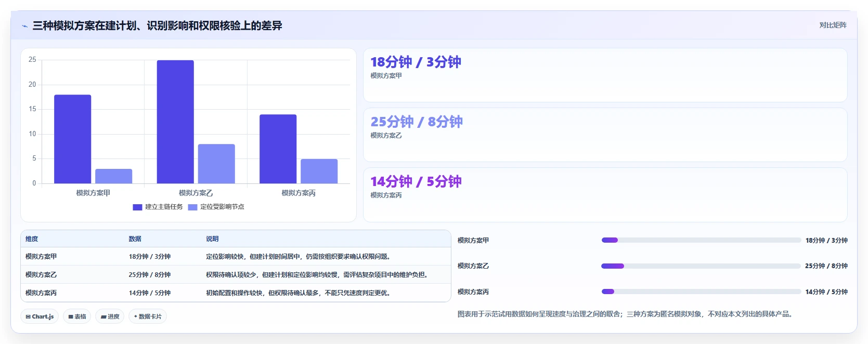Click the progress row label 模拟方案乙
This screenshot has width=868, height=344.
473,266
